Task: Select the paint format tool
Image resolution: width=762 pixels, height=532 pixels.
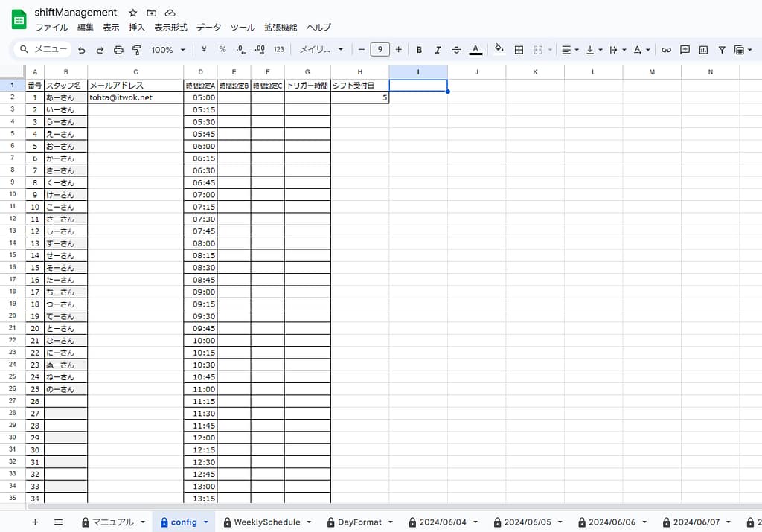Action: pyautogui.click(x=136, y=50)
